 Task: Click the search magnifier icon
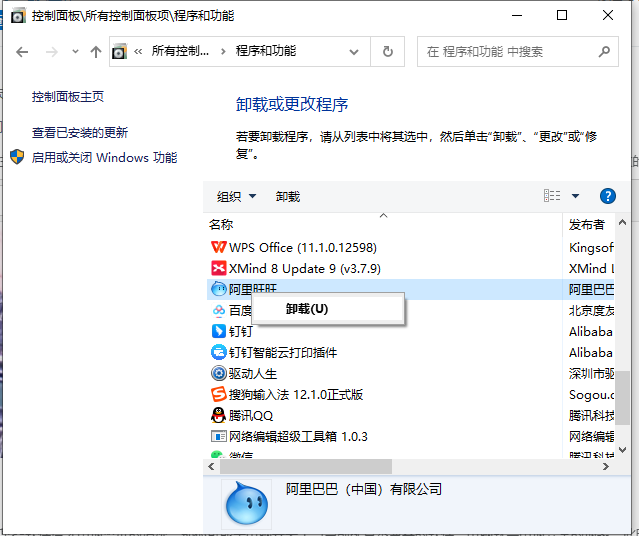coord(604,52)
